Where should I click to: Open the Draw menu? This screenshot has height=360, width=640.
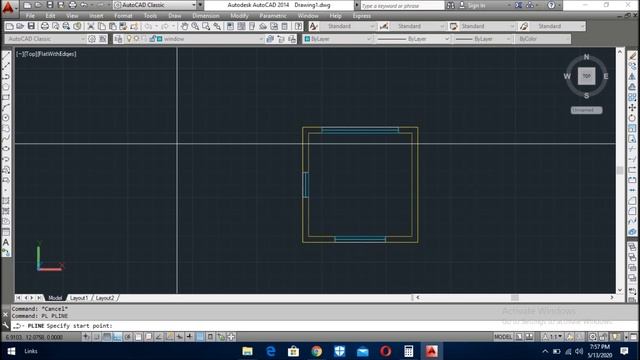click(175, 16)
